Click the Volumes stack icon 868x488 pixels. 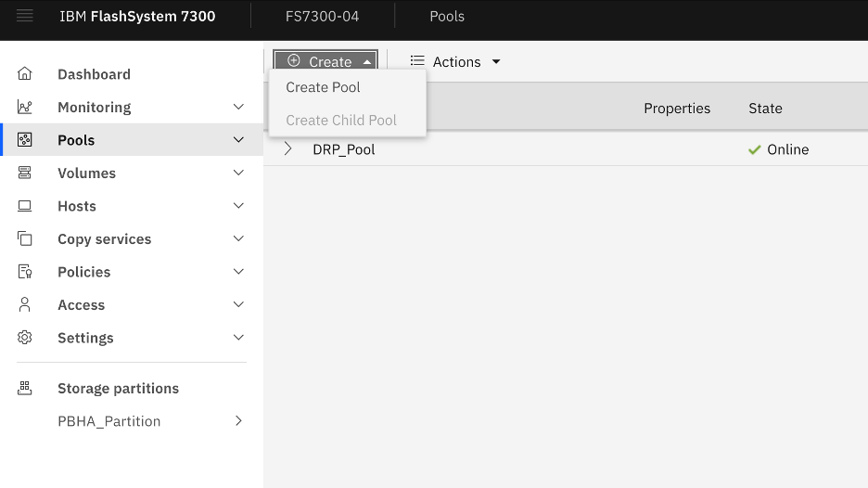point(25,173)
